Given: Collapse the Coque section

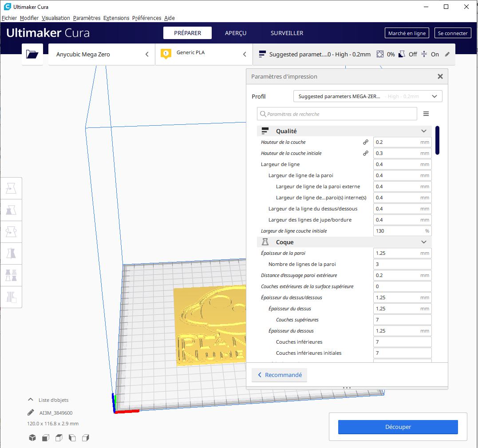Looking at the screenshot, I should [x=424, y=242].
